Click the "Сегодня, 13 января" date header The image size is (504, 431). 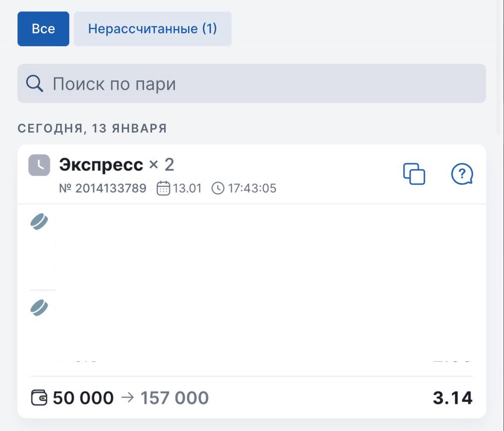(92, 128)
